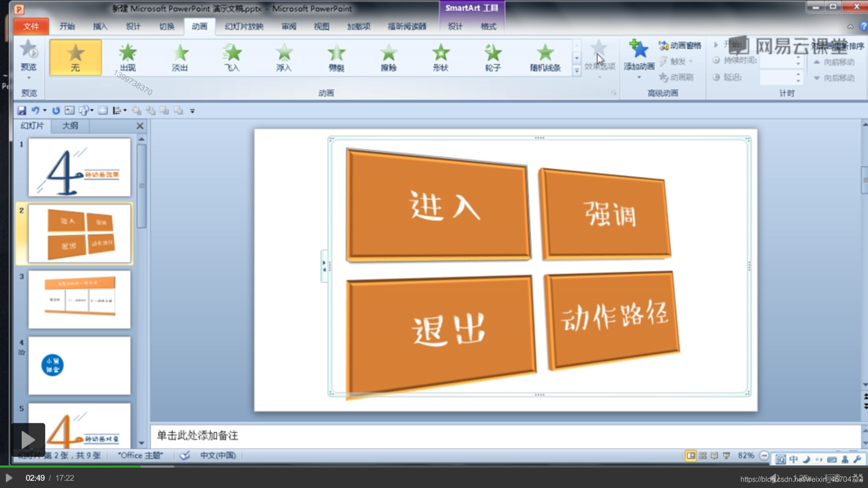
Task: Apply the 擦除 (Wipe) animation effect
Action: tap(388, 57)
